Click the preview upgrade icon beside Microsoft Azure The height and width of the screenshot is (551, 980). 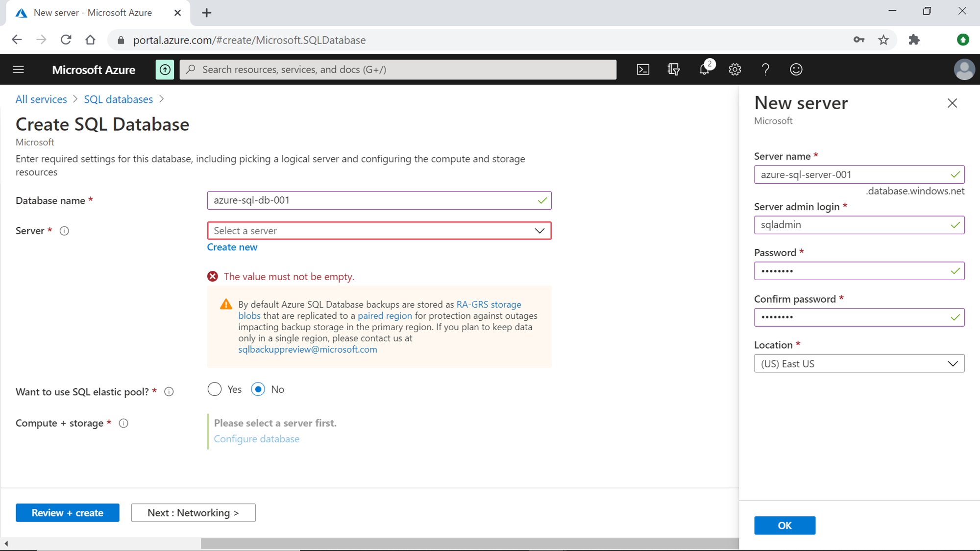pyautogui.click(x=165, y=70)
